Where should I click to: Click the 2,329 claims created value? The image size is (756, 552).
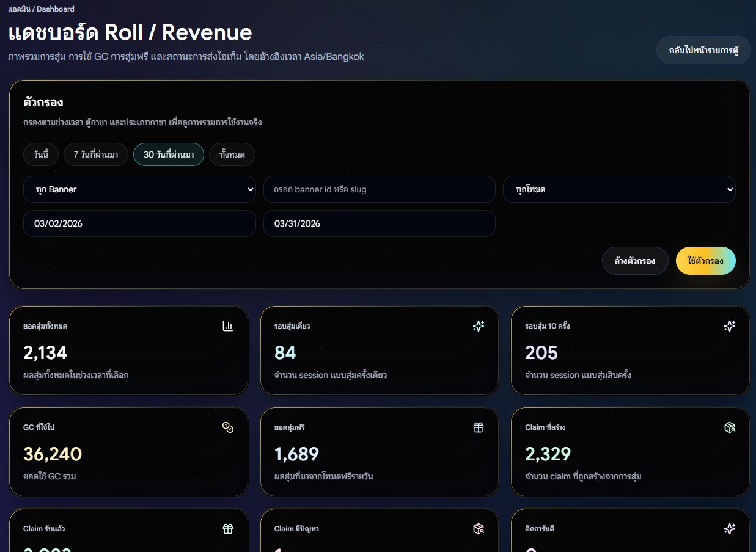[x=548, y=454]
